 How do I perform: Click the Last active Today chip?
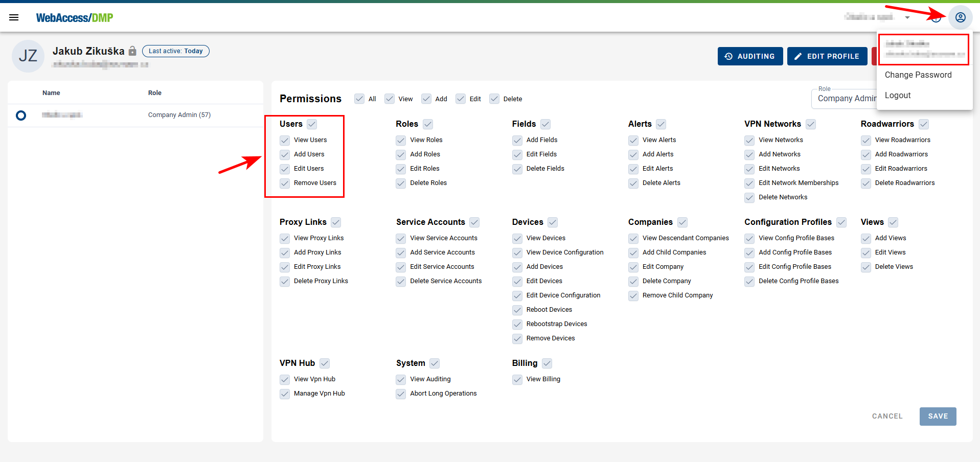(175, 51)
